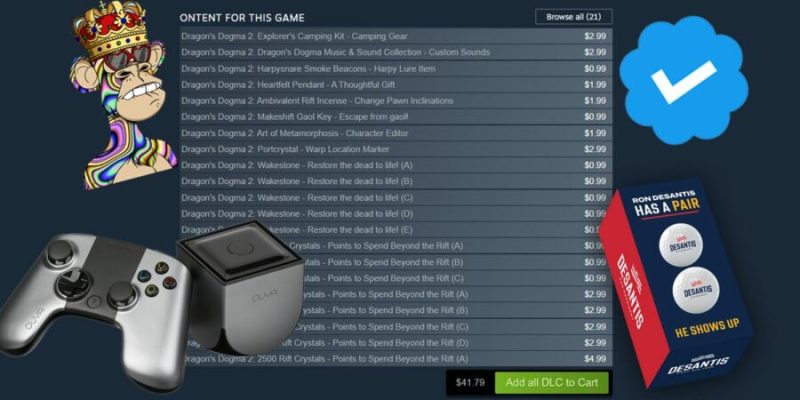Click the crowned ape NFT image

pos(120,95)
